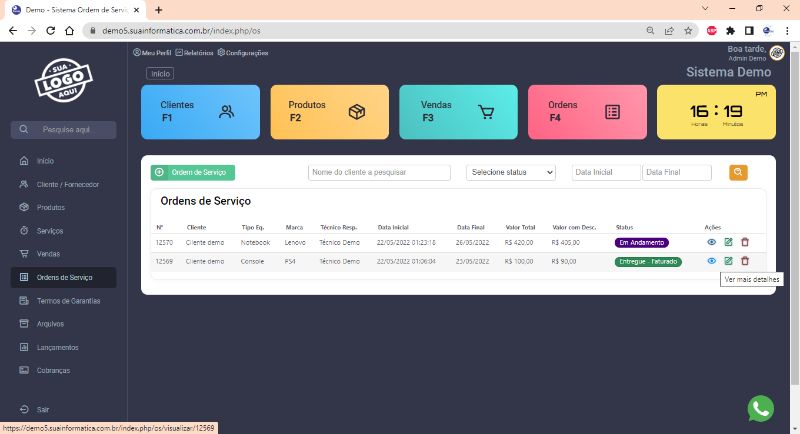Delete order 12570 with trash icon
Screen dimensions: 800x434
click(x=745, y=242)
